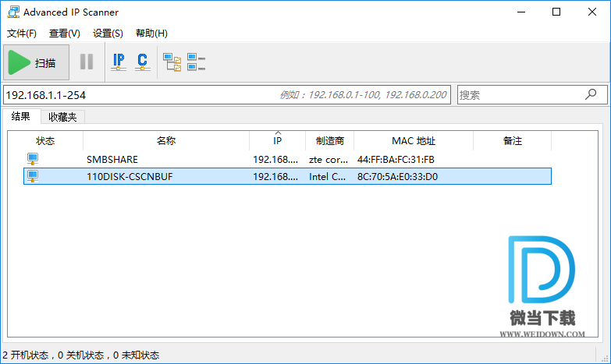Sort by the 状态 column header
The height and width of the screenshot is (364, 611).
pyautogui.click(x=45, y=141)
